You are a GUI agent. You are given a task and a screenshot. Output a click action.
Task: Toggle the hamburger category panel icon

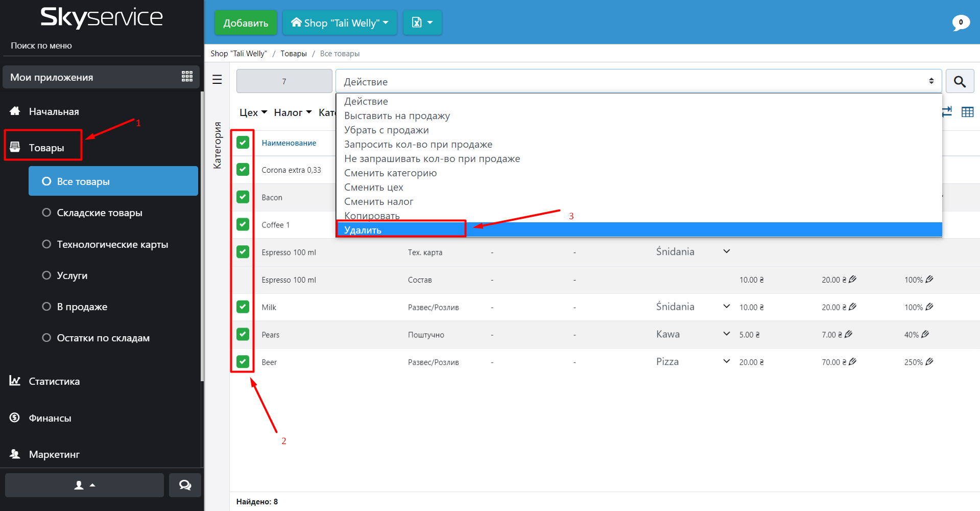(x=217, y=80)
